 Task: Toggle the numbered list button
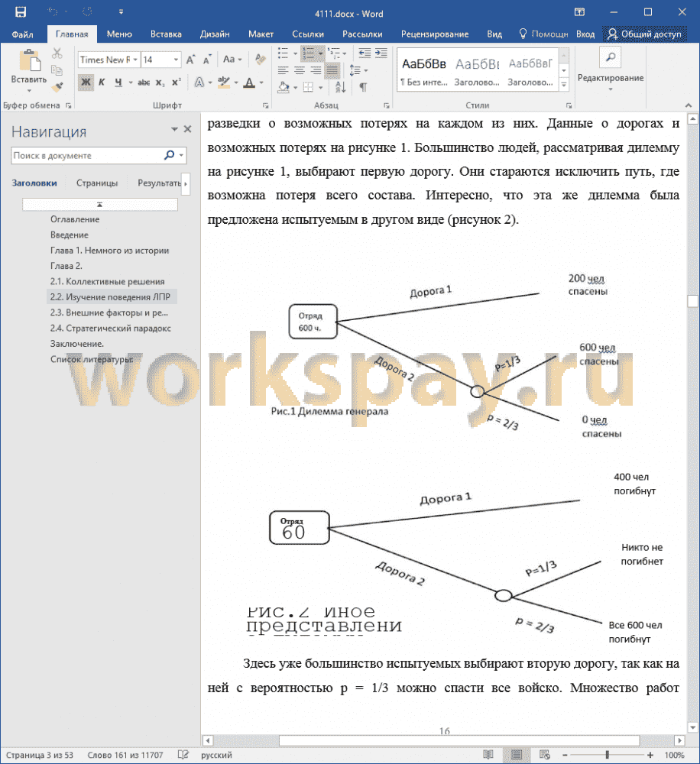click(308, 53)
